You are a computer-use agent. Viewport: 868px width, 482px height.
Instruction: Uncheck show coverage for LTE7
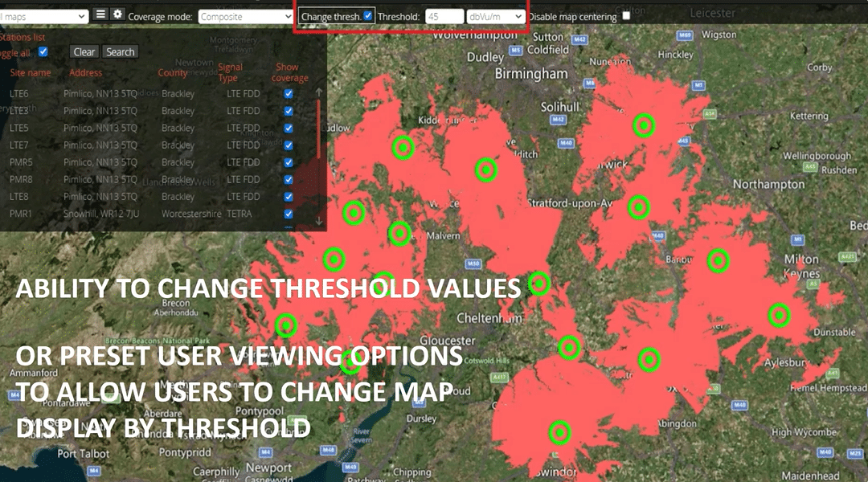coord(289,145)
